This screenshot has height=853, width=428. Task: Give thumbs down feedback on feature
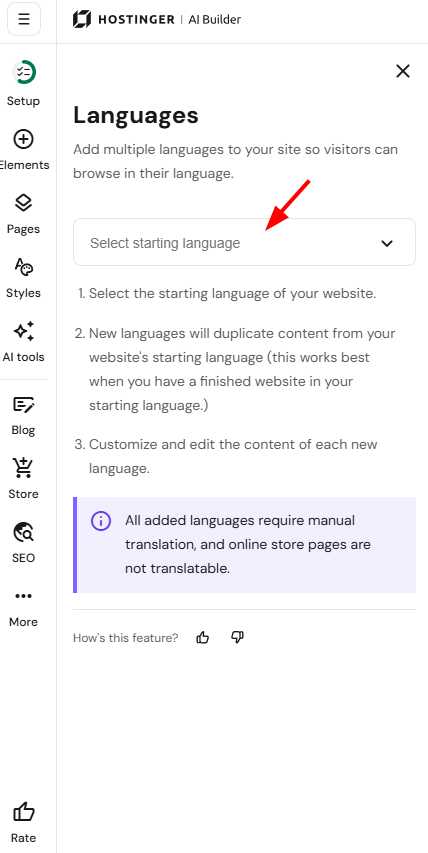coord(237,637)
